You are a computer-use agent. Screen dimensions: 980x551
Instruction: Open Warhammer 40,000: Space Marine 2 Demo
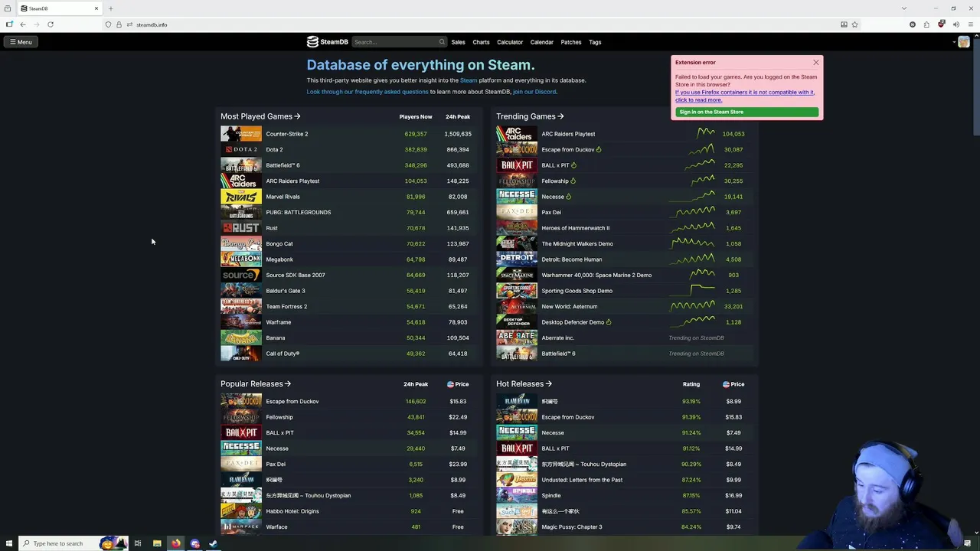(x=596, y=275)
